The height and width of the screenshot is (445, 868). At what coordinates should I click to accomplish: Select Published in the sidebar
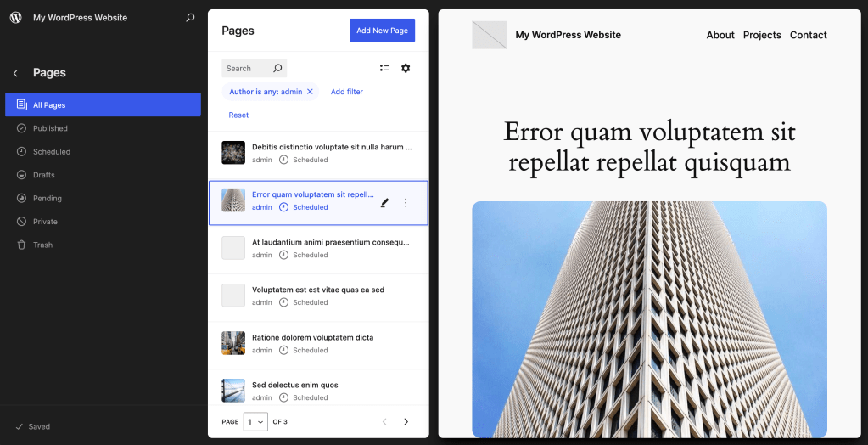(50, 128)
